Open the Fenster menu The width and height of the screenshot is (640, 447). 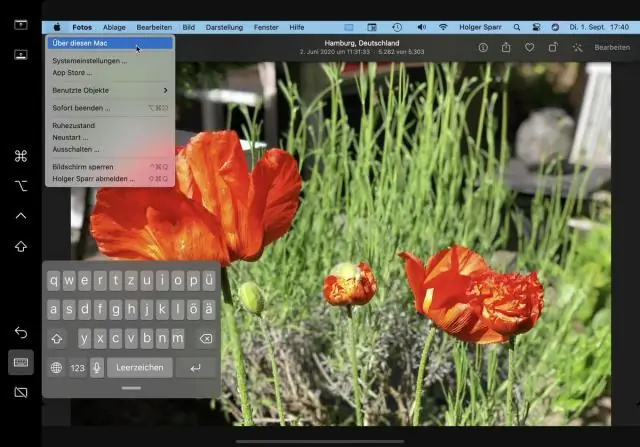(x=266, y=27)
